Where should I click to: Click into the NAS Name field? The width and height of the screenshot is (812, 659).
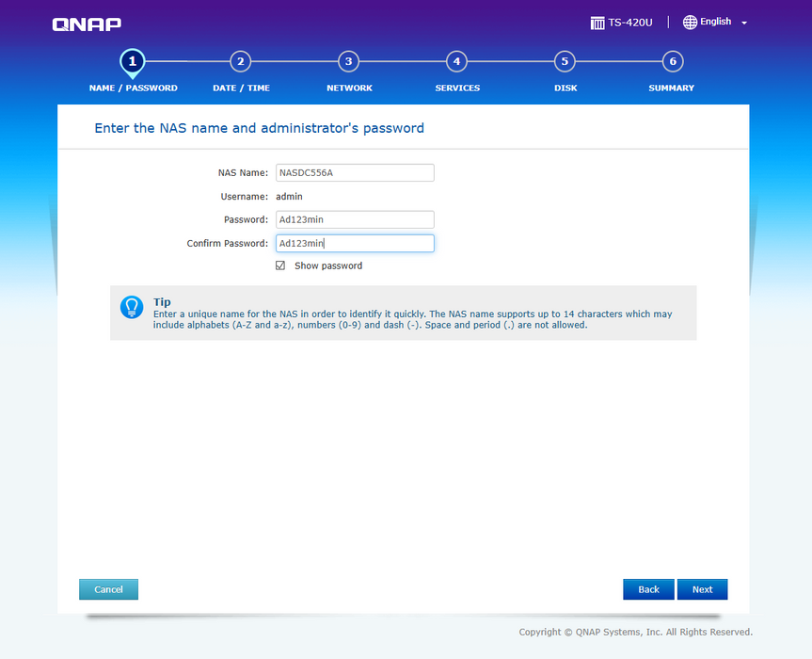pos(354,172)
